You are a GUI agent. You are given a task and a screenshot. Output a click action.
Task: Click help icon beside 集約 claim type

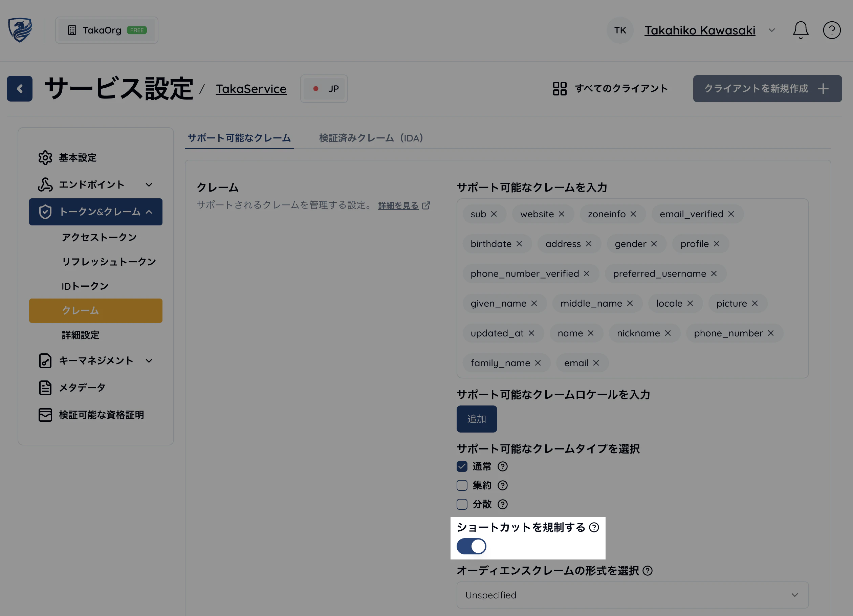tap(502, 485)
